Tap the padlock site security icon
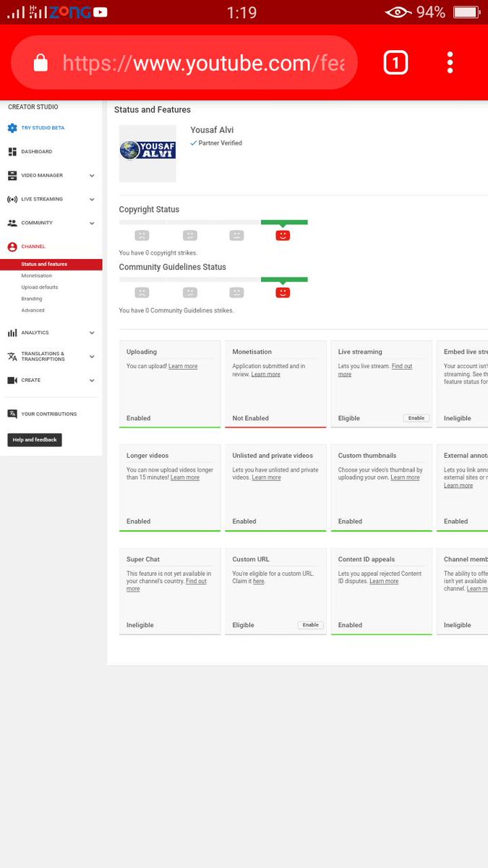The image size is (488, 868). click(40, 64)
